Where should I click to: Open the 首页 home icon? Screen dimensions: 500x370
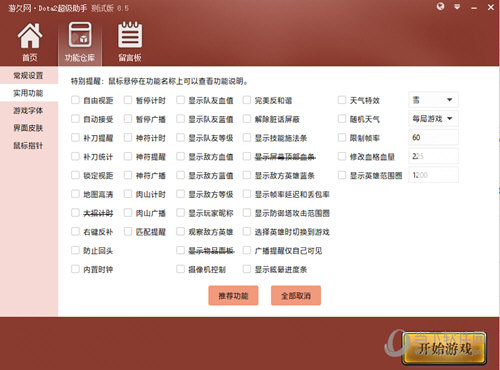pos(30,42)
